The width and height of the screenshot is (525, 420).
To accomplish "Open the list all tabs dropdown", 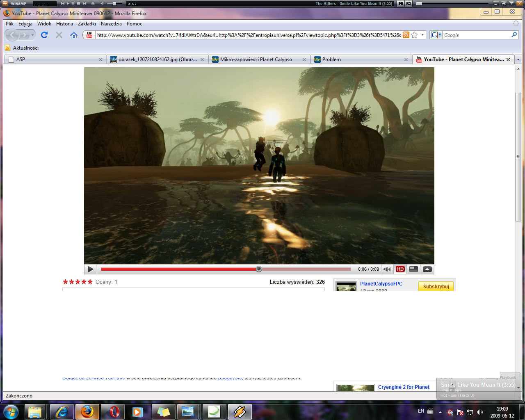I will click(x=518, y=59).
